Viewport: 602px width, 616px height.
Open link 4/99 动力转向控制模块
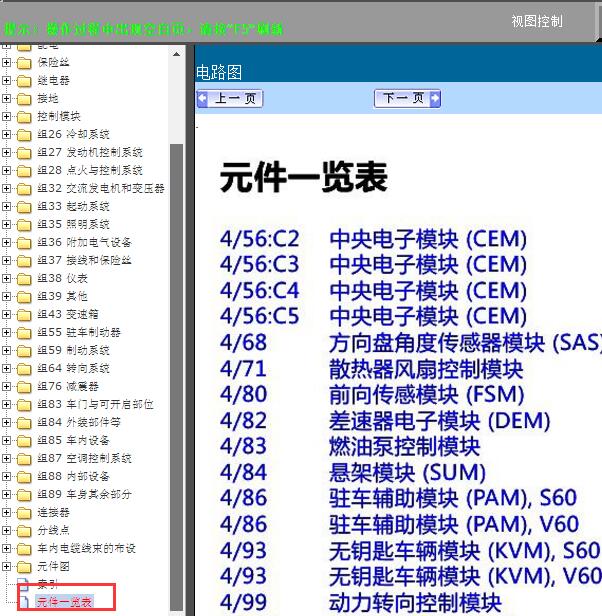pos(360,602)
